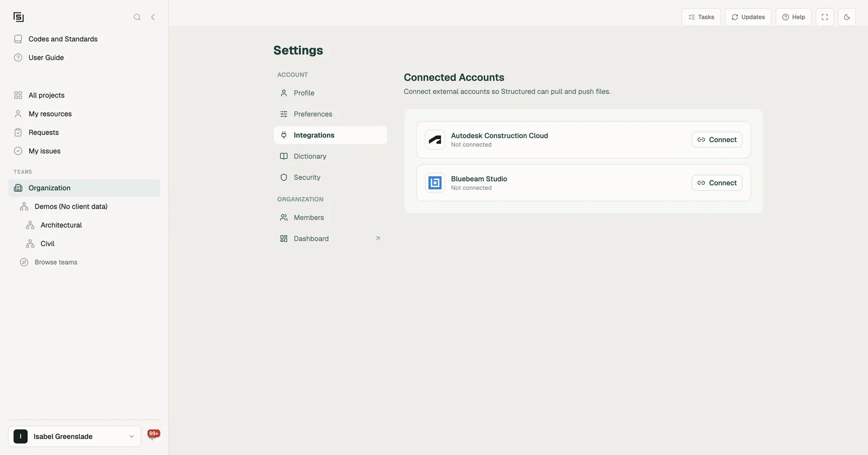Go to Security settings
This screenshot has height=455, width=868.
pos(330,177)
